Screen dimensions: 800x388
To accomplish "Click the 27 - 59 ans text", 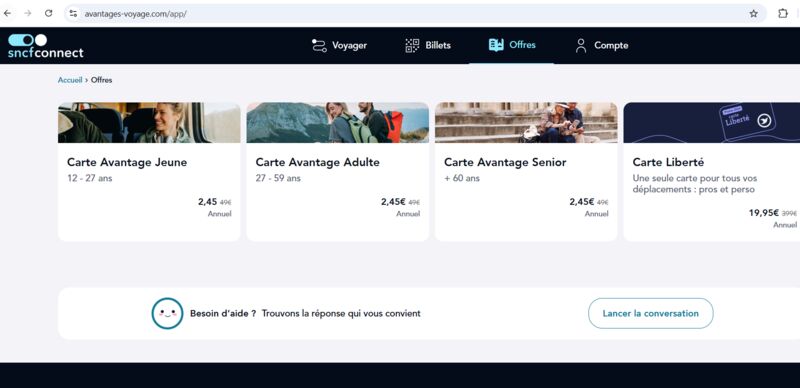I will [278, 179].
